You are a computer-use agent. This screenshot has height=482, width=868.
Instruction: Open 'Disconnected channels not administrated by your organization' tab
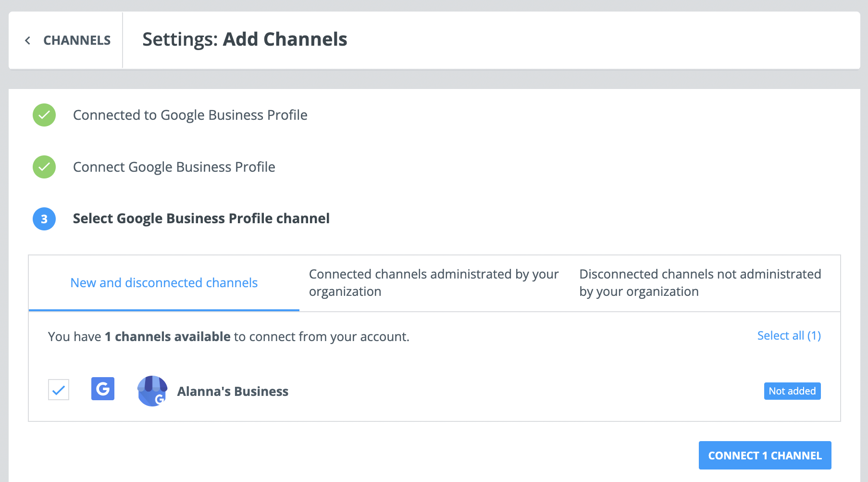tap(700, 283)
